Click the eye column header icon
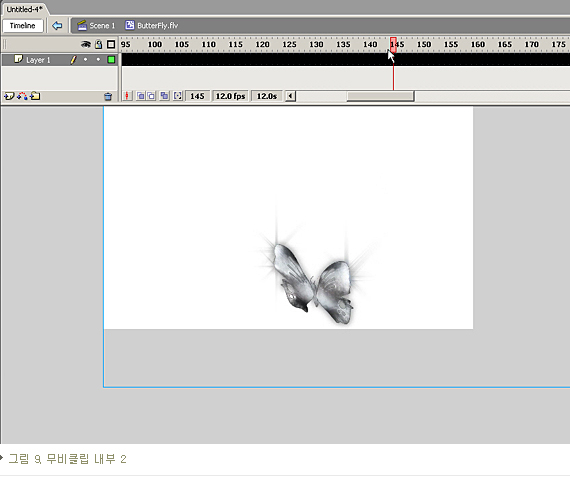The image size is (570, 486). click(86, 44)
